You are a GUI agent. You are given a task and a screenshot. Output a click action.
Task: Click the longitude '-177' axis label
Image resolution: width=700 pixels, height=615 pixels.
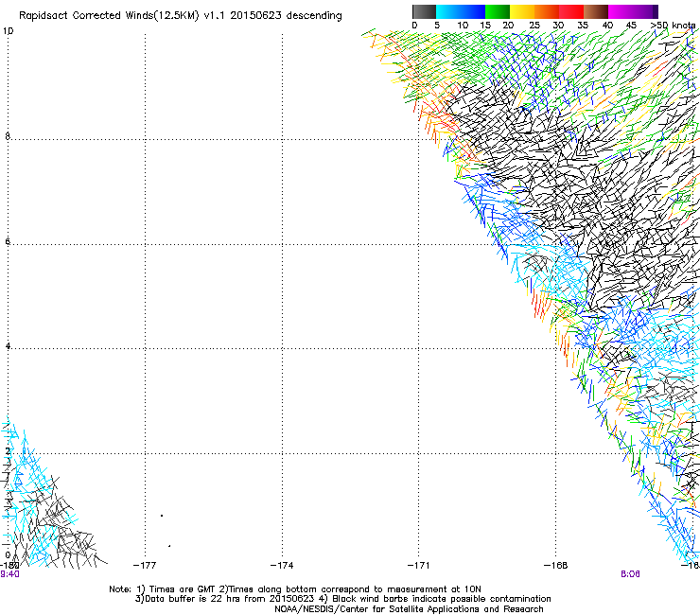[145, 566]
